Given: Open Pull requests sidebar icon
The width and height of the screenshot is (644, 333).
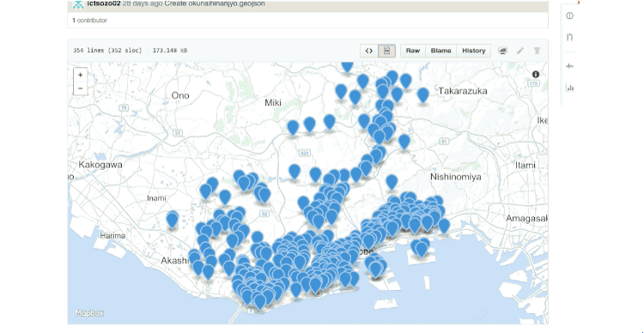Looking at the screenshot, I should (569, 38).
